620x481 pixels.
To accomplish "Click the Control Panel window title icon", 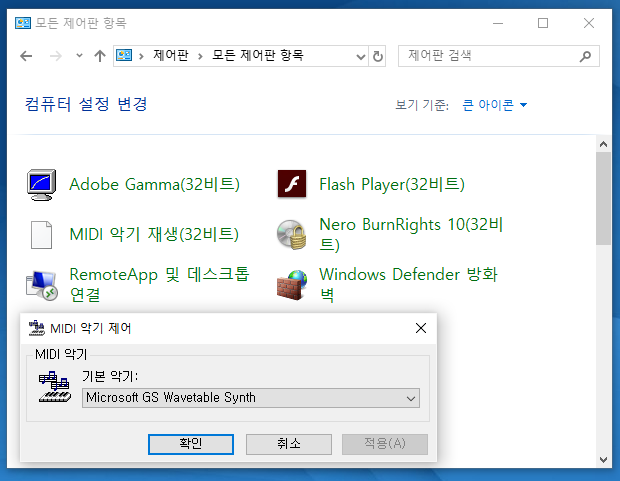I will click(x=23, y=23).
